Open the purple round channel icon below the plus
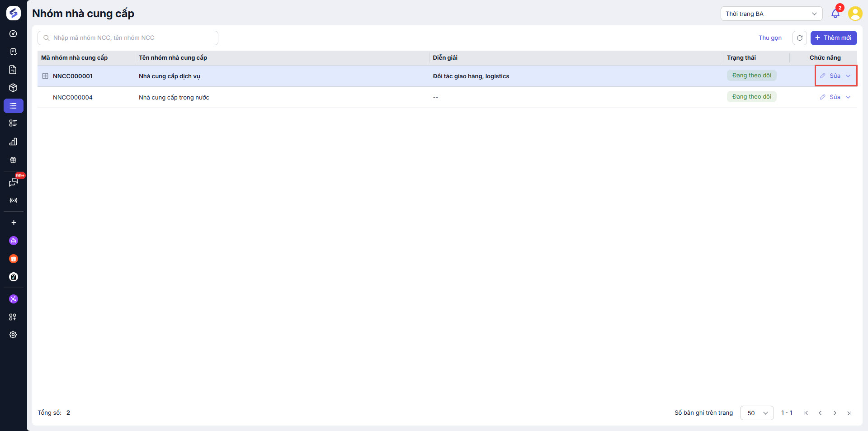Viewport: 868px width, 431px height. 14,241
